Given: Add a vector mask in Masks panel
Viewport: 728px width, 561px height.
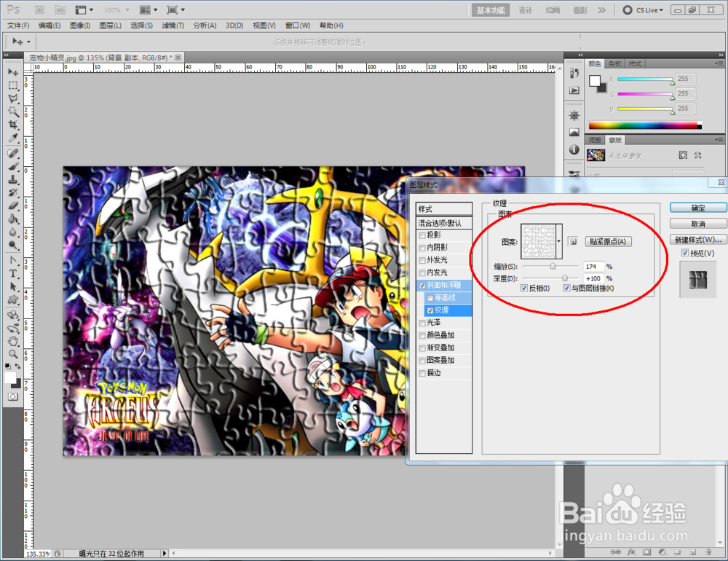Looking at the screenshot, I should click(x=698, y=155).
